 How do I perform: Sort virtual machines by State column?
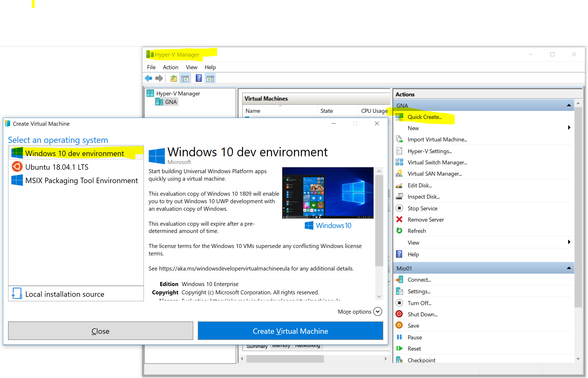click(338, 111)
